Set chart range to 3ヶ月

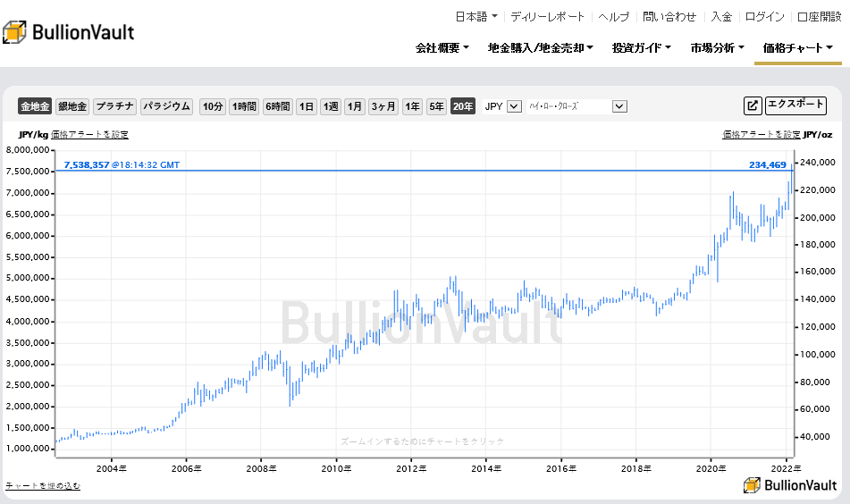tap(383, 106)
